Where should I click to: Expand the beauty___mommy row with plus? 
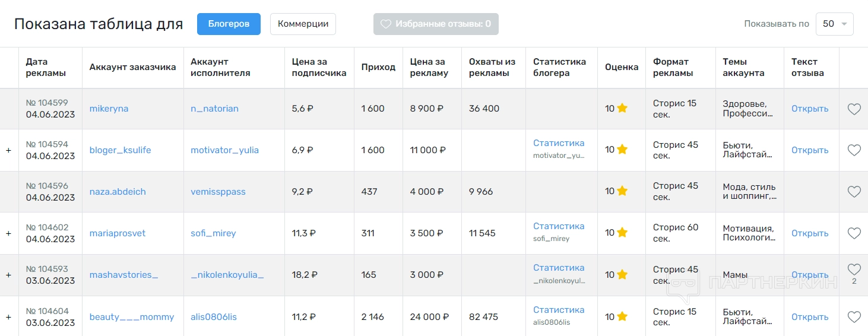tap(8, 317)
